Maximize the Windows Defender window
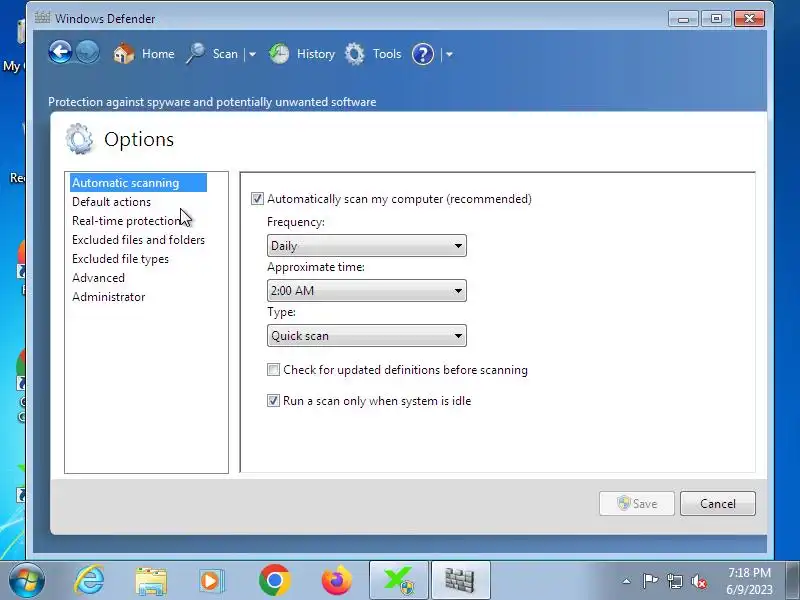This screenshot has width=800, height=600. pyautogui.click(x=716, y=19)
